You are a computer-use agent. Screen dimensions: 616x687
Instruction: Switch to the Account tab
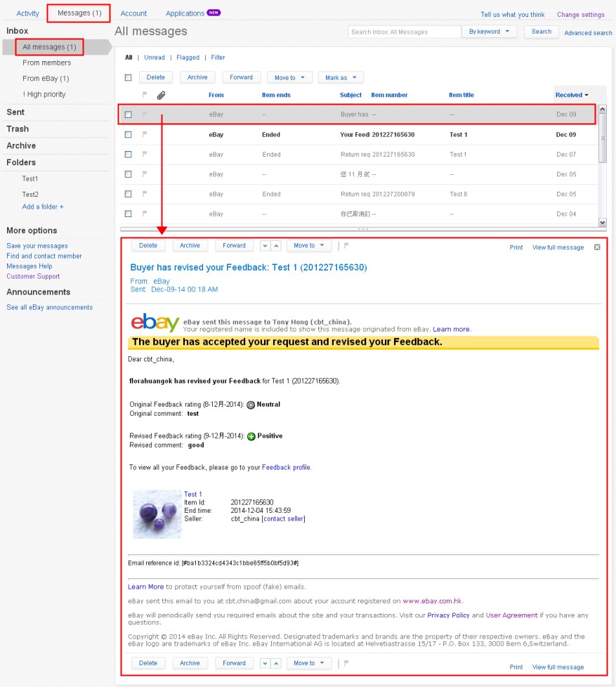pos(133,13)
